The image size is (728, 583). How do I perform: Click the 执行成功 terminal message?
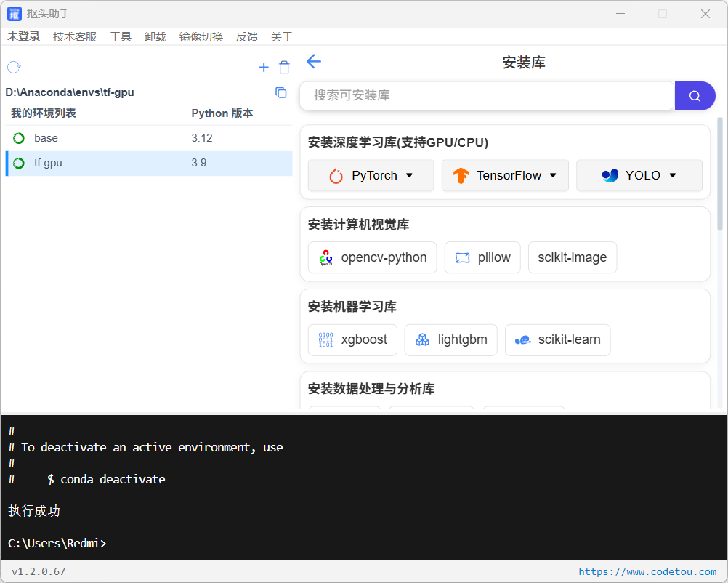[x=34, y=511]
